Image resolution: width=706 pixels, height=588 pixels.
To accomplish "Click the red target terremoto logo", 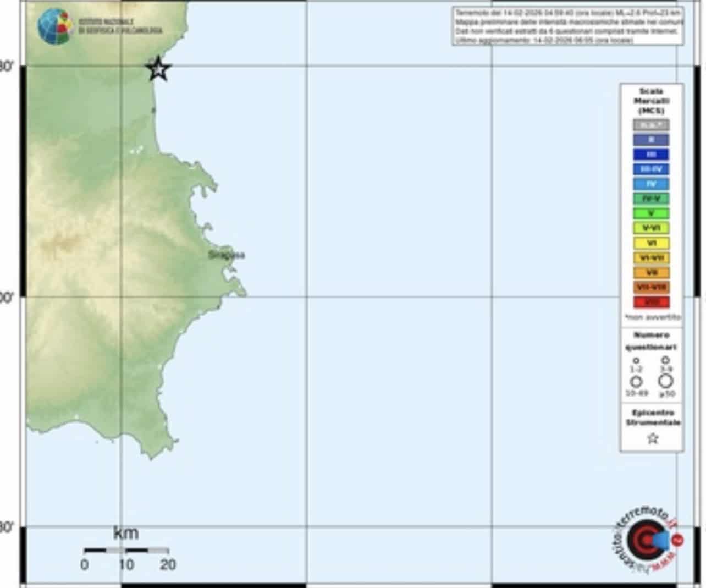I will coord(647,540).
